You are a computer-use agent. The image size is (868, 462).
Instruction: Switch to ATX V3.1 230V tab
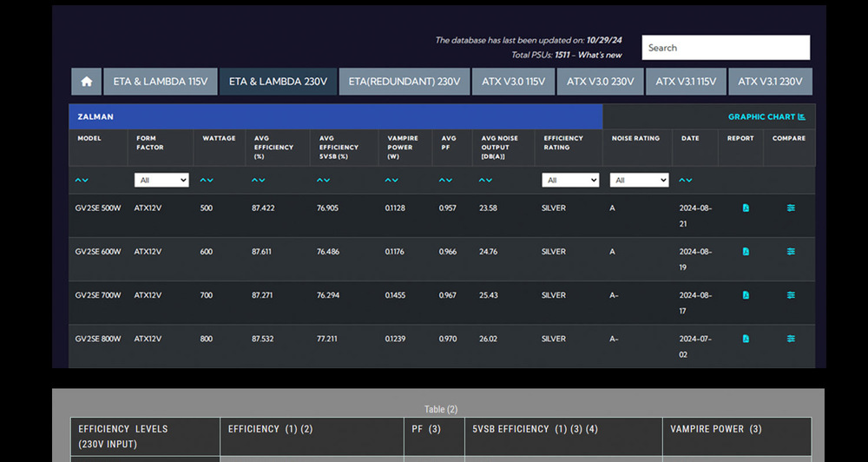[x=770, y=82]
